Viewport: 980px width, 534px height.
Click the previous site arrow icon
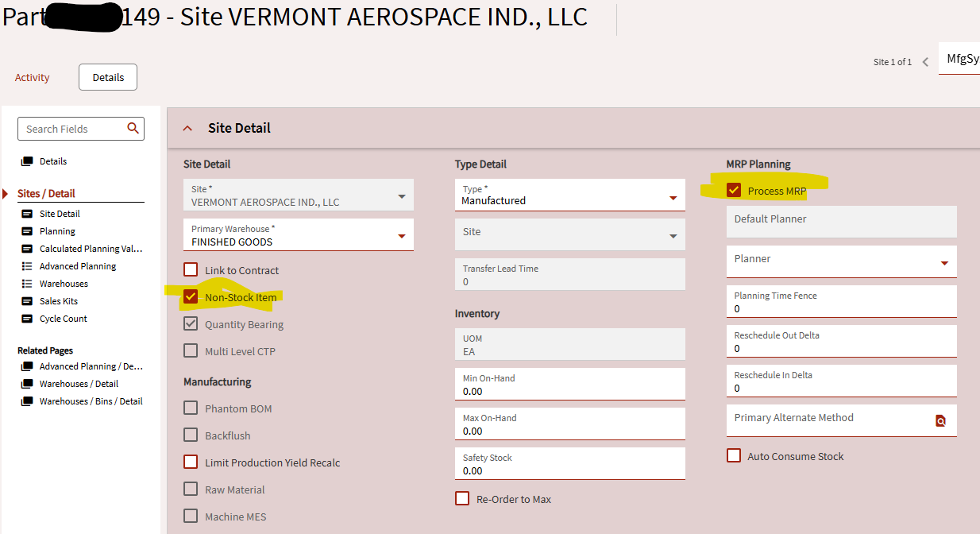[x=925, y=62]
